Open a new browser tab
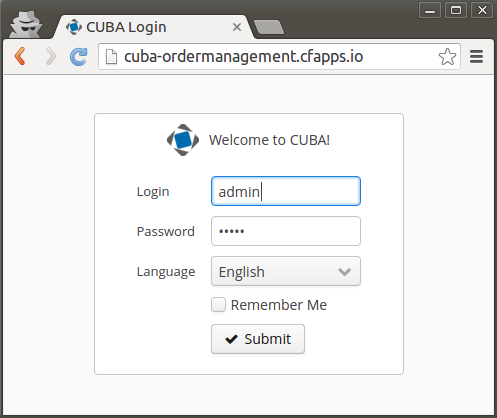The image size is (497, 418). [x=269, y=27]
